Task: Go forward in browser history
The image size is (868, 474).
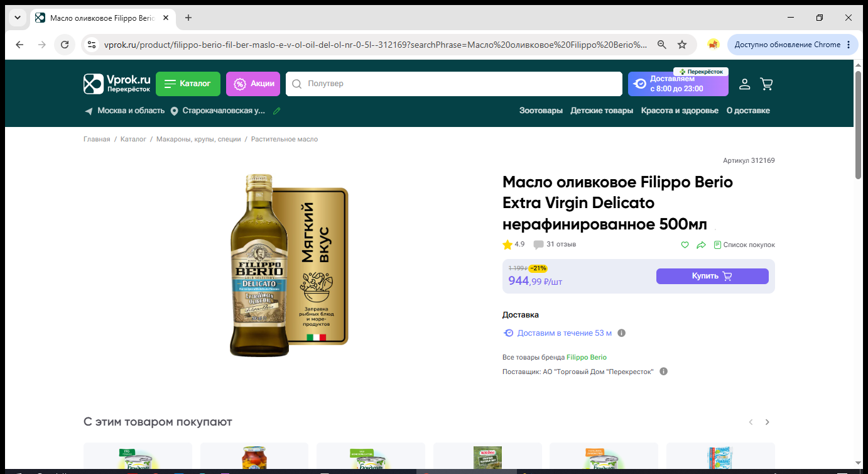Action: tap(42, 45)
